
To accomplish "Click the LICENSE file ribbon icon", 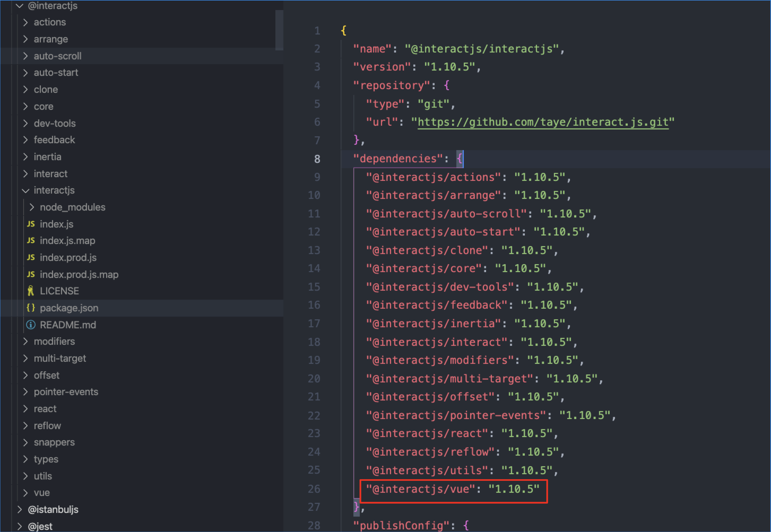I will tap(31, 291).
